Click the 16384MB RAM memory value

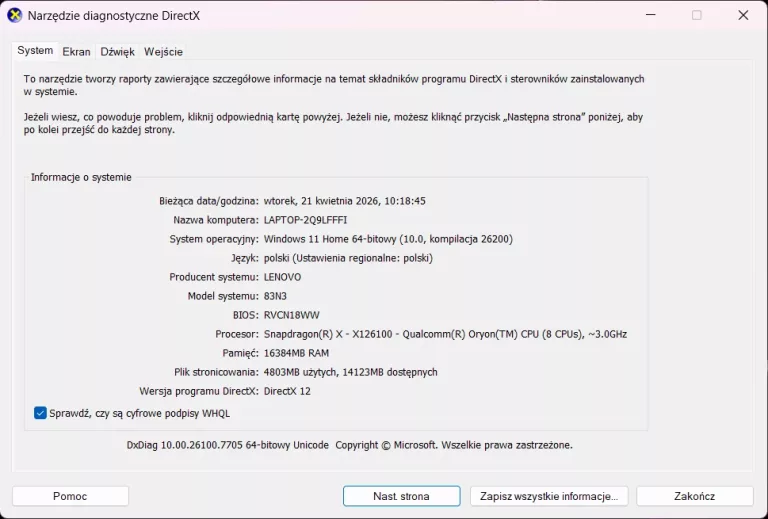(299, 353)
